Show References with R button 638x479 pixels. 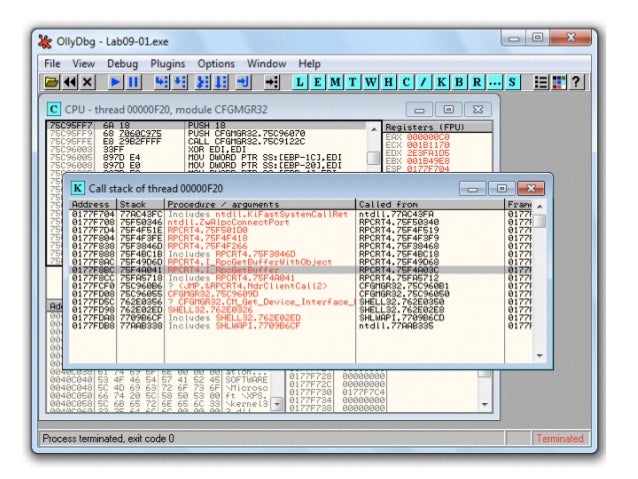pyautogui.click(x=477, y=82)
